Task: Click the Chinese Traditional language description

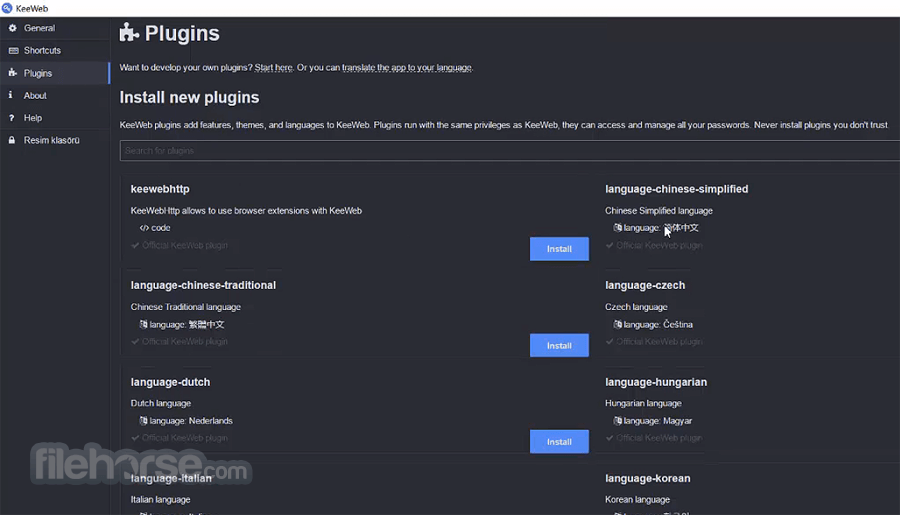Action: [185, 307]
